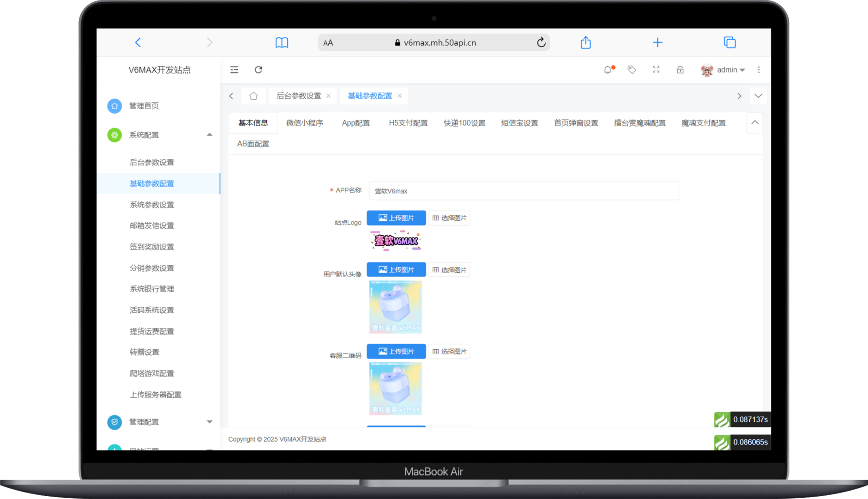Open the tab actions chevron dropdown
The image size is (868, 499).
coord(758,96)
